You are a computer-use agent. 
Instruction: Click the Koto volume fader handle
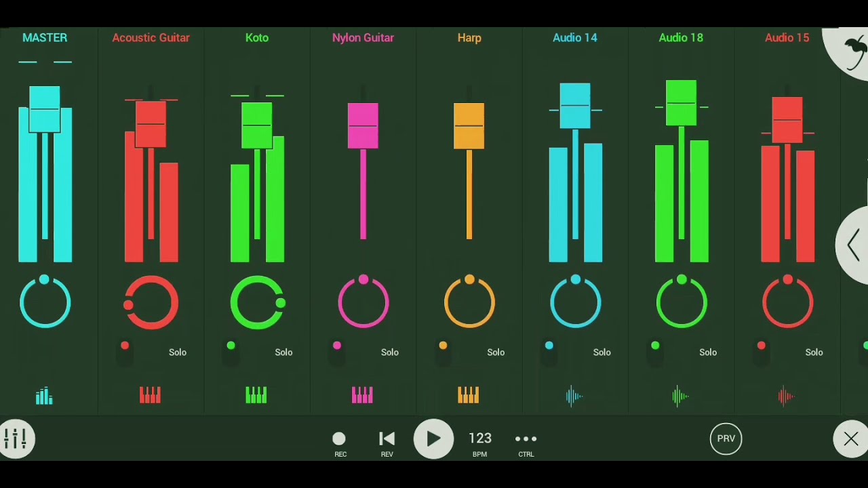coord(257,125)
